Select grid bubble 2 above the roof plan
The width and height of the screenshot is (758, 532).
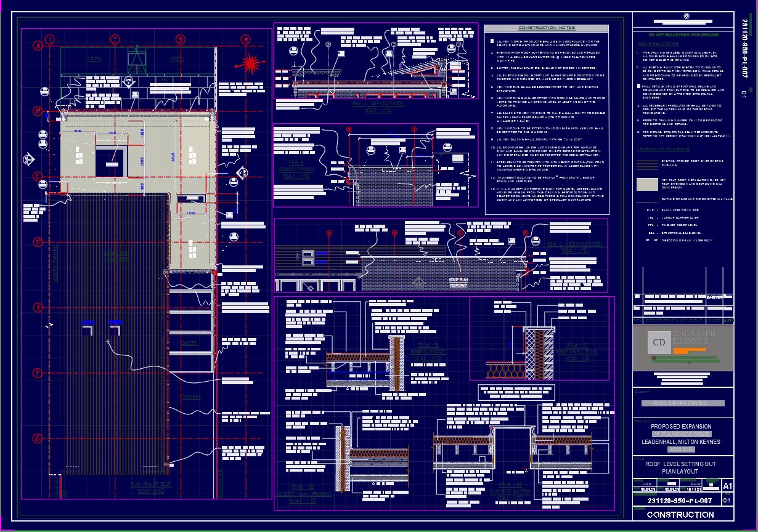point(115,39)
